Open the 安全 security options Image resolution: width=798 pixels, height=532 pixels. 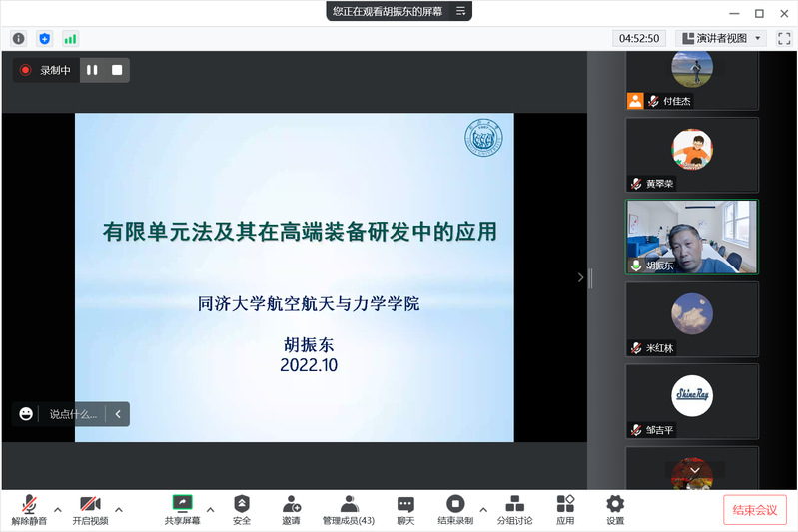pos(242,509)
